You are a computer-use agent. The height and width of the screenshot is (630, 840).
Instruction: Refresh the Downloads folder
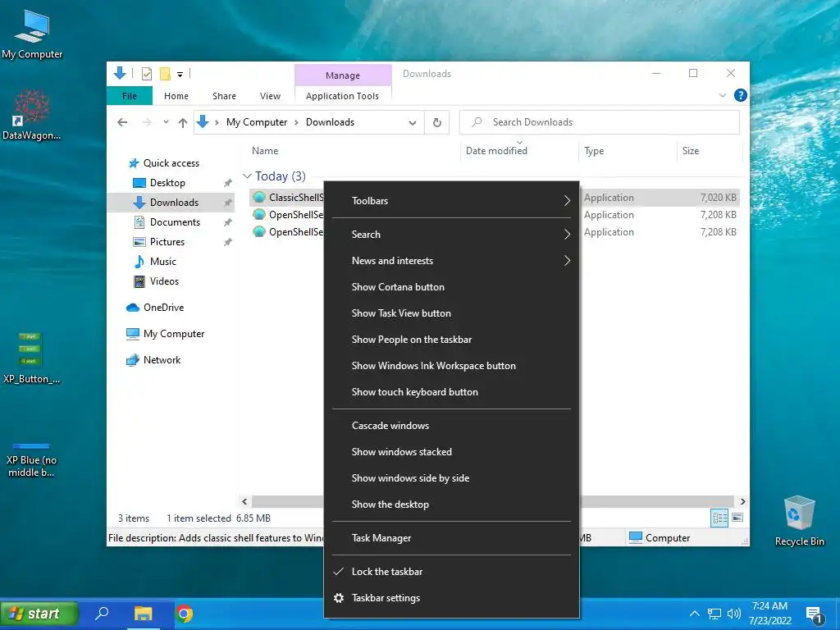click(437, 123)
